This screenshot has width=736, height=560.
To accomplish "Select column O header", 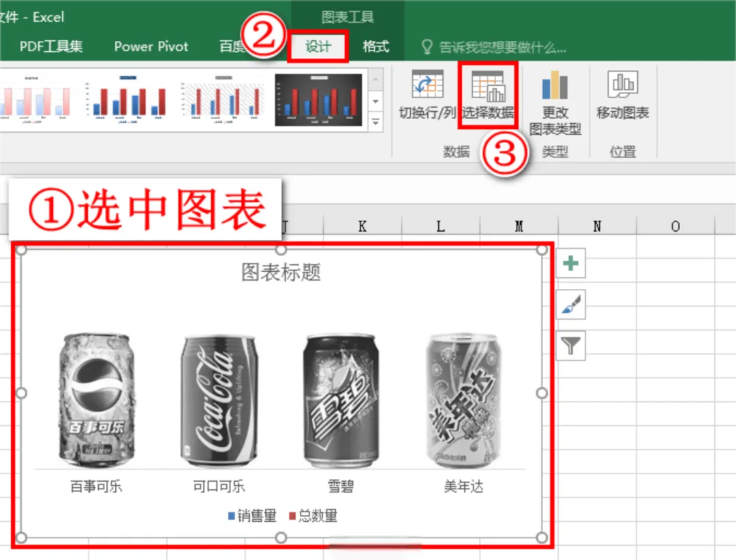I will point(675,227).
